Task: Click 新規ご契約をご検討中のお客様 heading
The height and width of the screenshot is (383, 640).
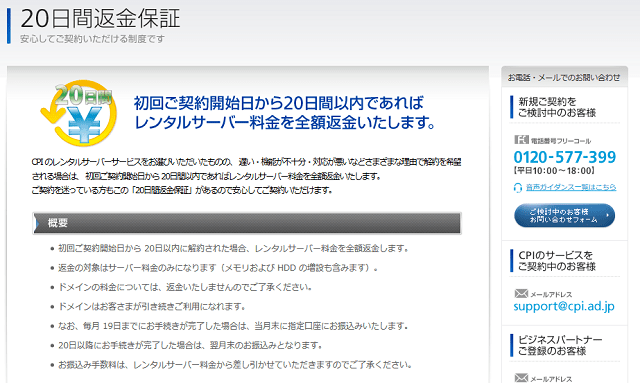Action: pos(557,107)
